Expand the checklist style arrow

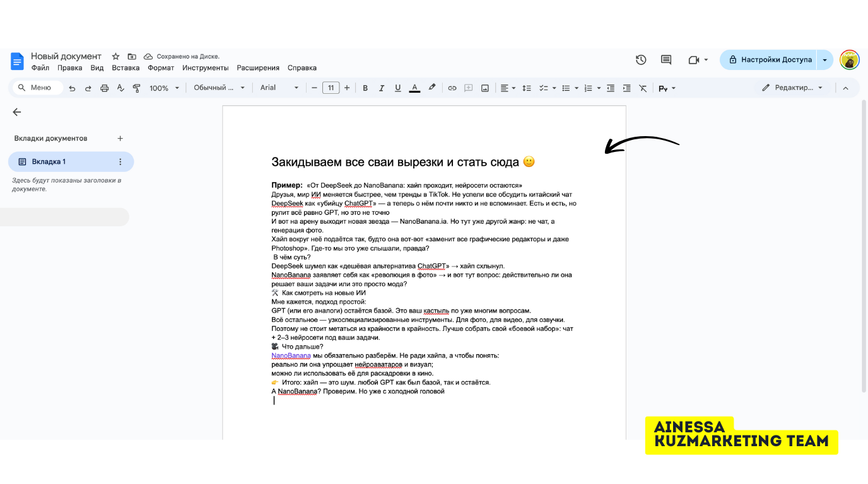click(x=553, y=88)
